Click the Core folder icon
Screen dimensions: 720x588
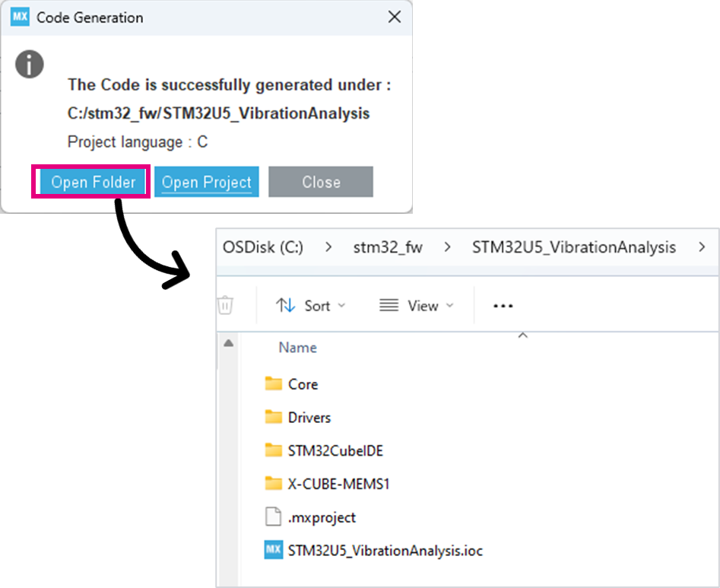[x=274, y=383]
